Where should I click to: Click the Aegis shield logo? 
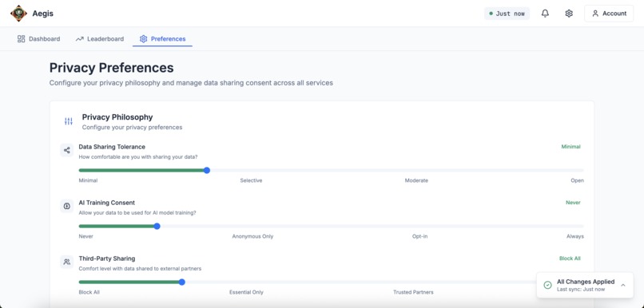coord(18,13)
